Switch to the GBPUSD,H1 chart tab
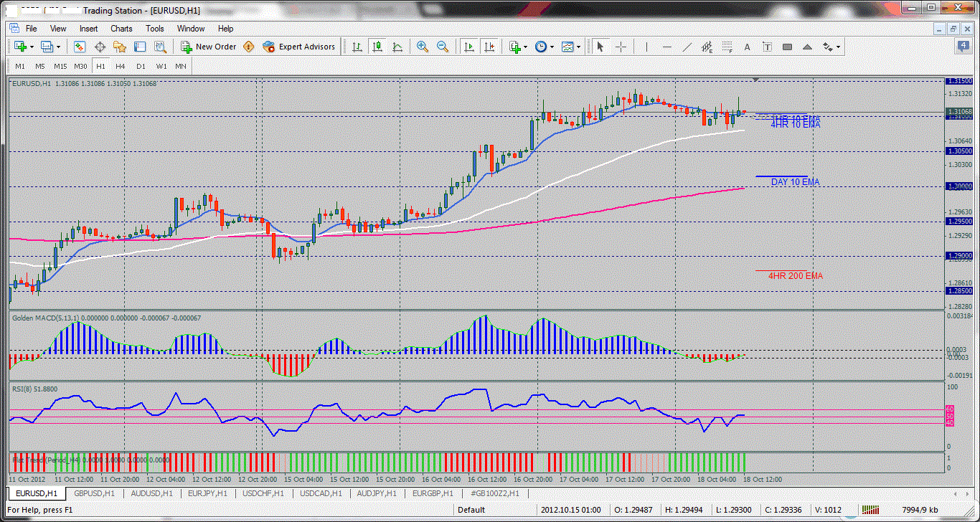The width and height of the screenshot is (980, 522). 94,493
